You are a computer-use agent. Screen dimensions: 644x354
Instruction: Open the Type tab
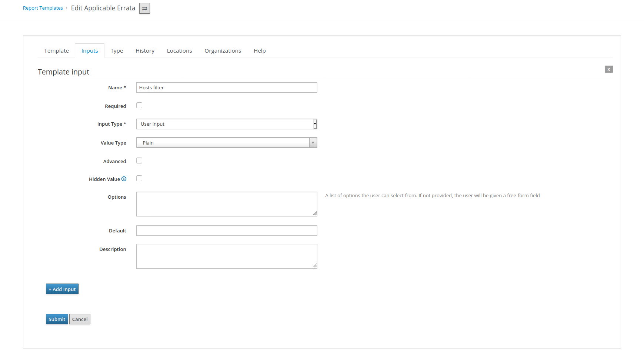coord(117,51)
